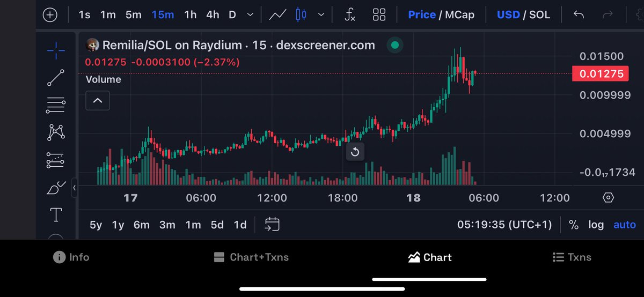The height and width of the screenshot is (297, 644).
Task: Toggle auto scale mode
Action: [625, 225]
